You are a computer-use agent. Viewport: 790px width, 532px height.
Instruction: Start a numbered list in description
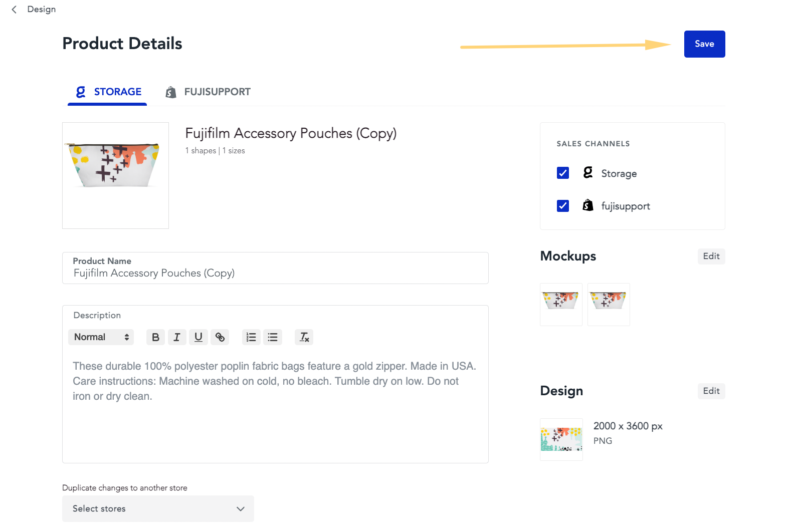(x=251, y=337)
